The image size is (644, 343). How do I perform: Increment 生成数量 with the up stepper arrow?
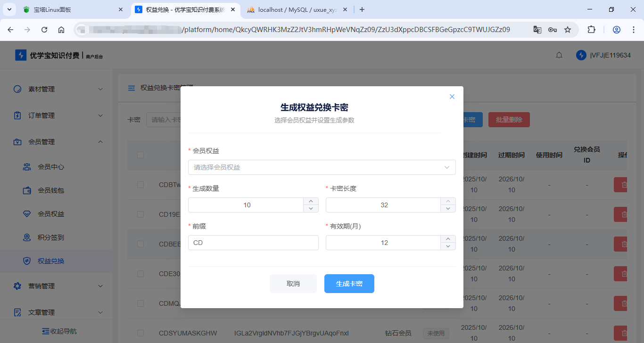(x=311, y=202)
